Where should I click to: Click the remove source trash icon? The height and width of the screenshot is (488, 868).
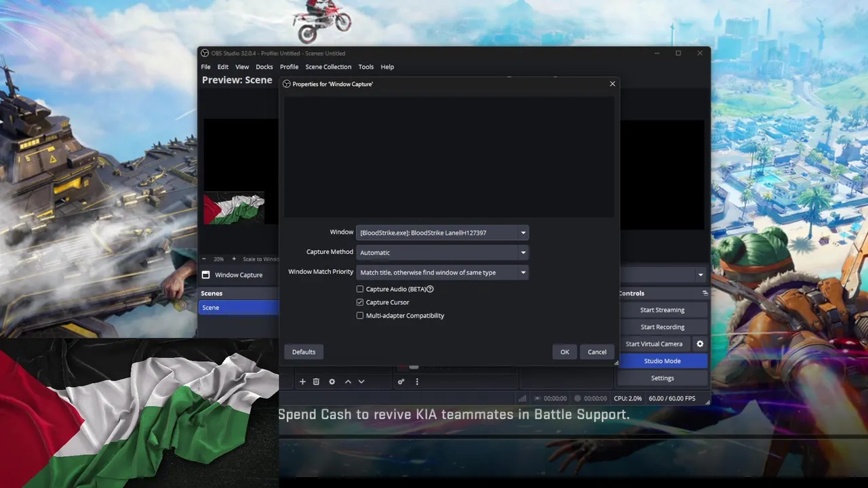316,382
